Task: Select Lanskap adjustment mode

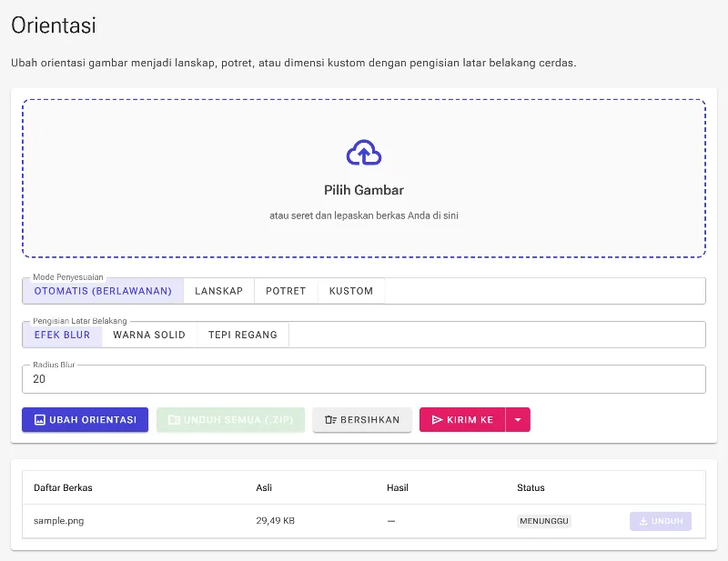Action: click(x=218, y=291)
